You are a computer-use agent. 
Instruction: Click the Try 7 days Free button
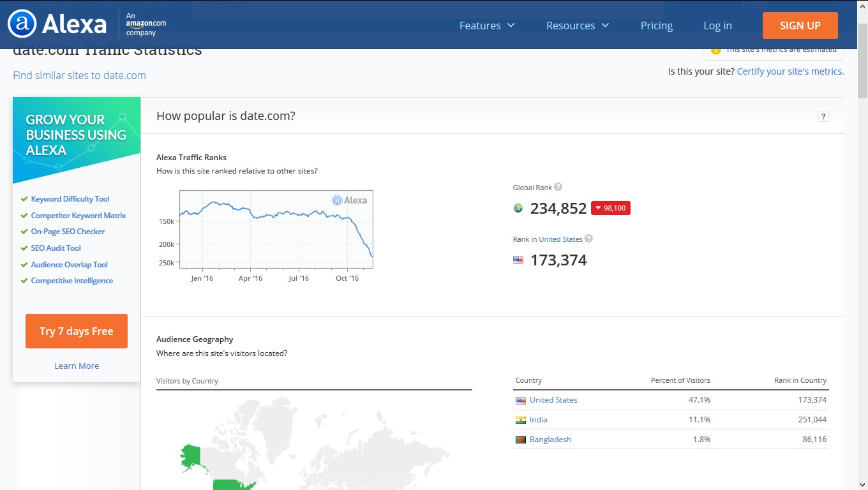pos(77,331)
